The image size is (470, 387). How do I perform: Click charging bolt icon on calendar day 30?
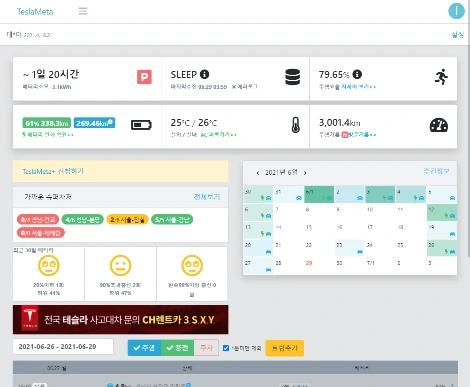coord(262,198)
